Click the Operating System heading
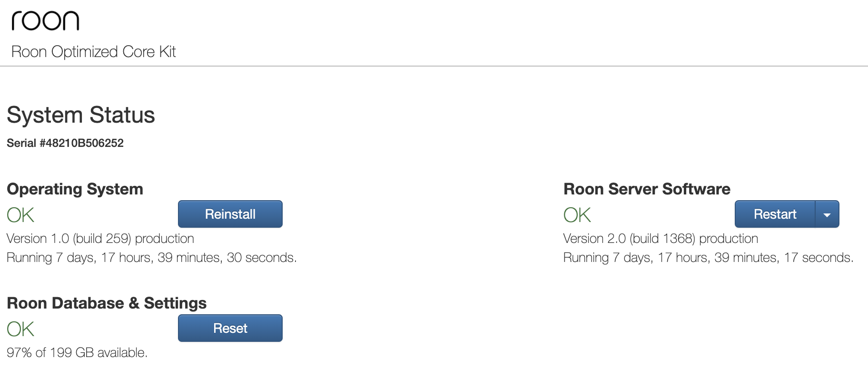This screenshot has width=868, height=387. pos(75,189)
